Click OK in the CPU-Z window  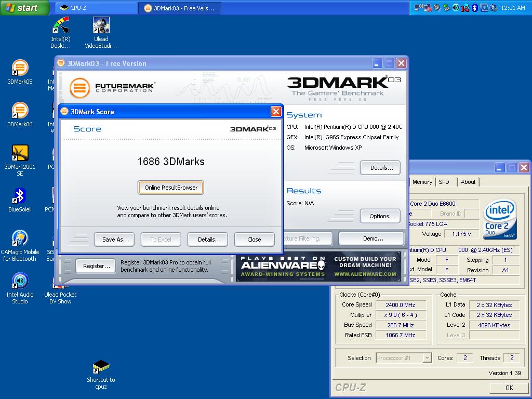(509, 388)
